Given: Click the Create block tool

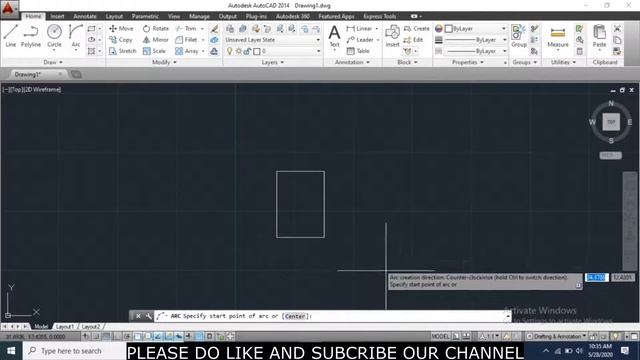Looking at the screenshot, I should (416, 29).
